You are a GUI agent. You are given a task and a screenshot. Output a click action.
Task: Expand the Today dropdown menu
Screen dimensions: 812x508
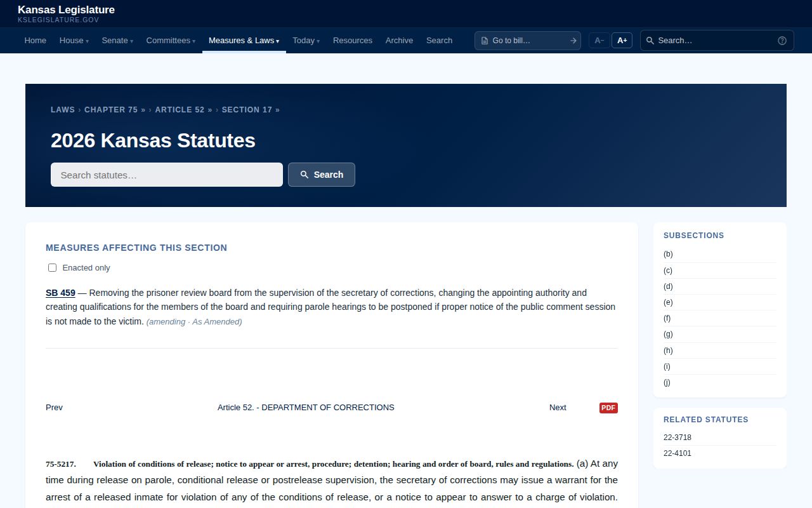pyautogui.click(x=306, y=41)
